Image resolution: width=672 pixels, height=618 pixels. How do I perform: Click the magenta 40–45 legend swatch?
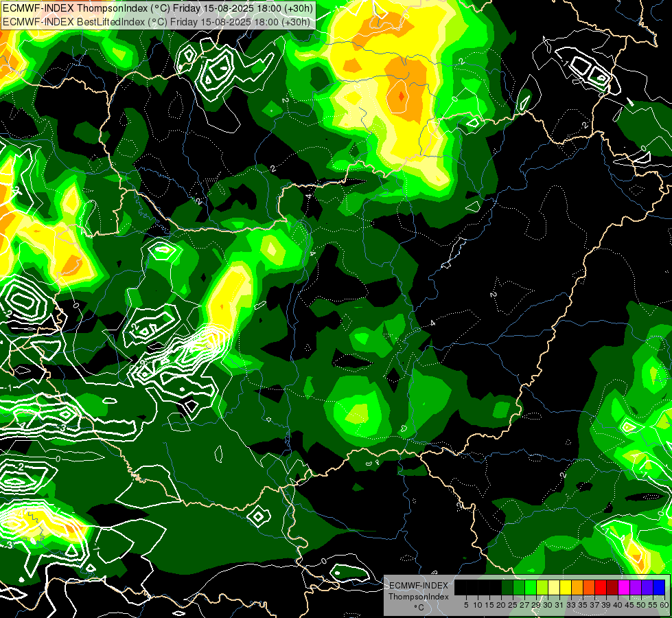tap(624, 587)
